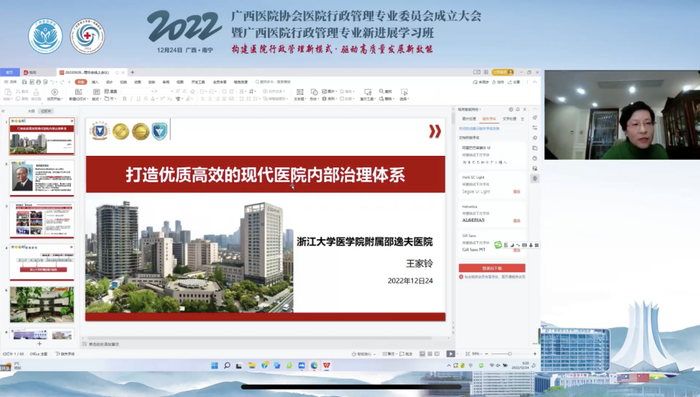The width and height of the screenshot is (700, 397).
Task: Click the Bold formatting icon
Action: coord(125,99)
